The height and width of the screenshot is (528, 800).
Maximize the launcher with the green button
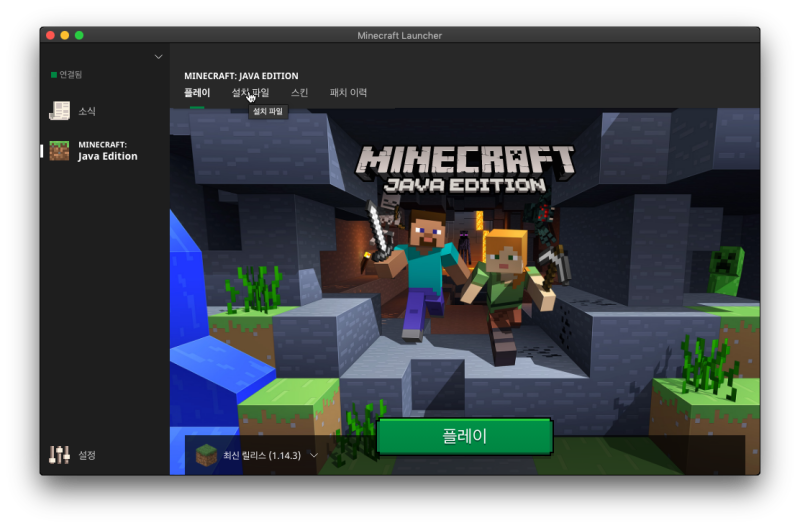click(x=79, y=35)
